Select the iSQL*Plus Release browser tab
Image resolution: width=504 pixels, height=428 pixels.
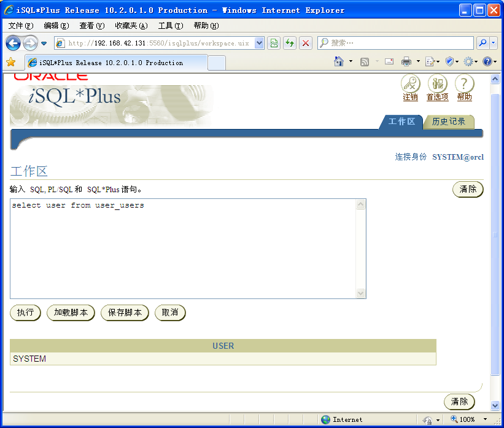click(x=117, y=63)
